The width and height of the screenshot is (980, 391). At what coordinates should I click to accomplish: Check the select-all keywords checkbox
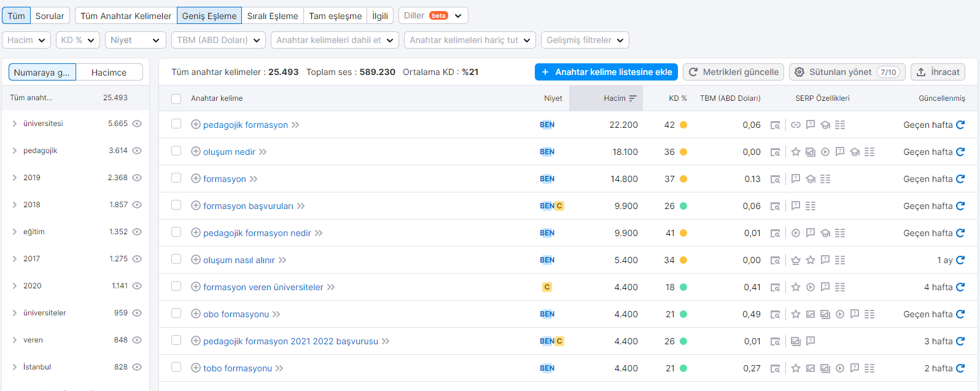[176, 98]
